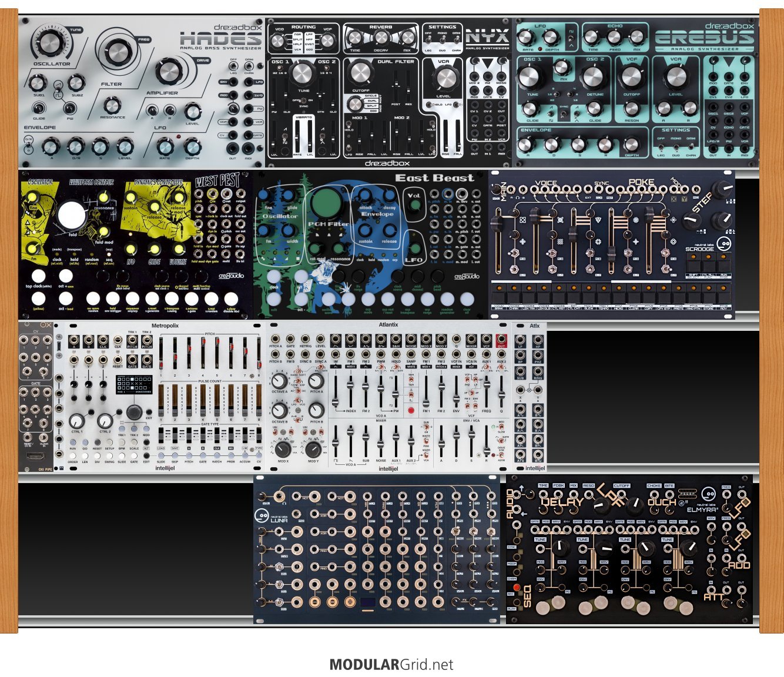Screen dimensions: 784x677
Task: Click the NYX dual filter CUTOFF knob
Action: (x=360, y=73)
